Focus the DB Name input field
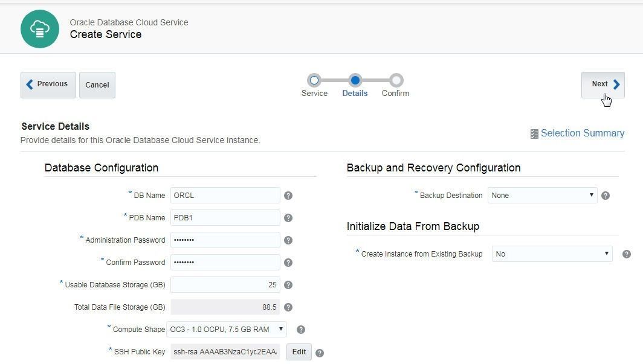This screenshot has width=643, height=364. (225, 196)
